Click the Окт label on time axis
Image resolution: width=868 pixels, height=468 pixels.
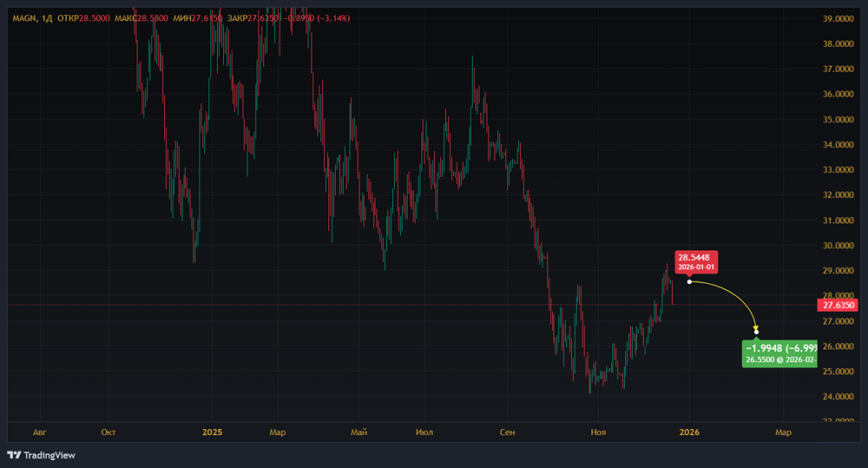click(108, 432)
